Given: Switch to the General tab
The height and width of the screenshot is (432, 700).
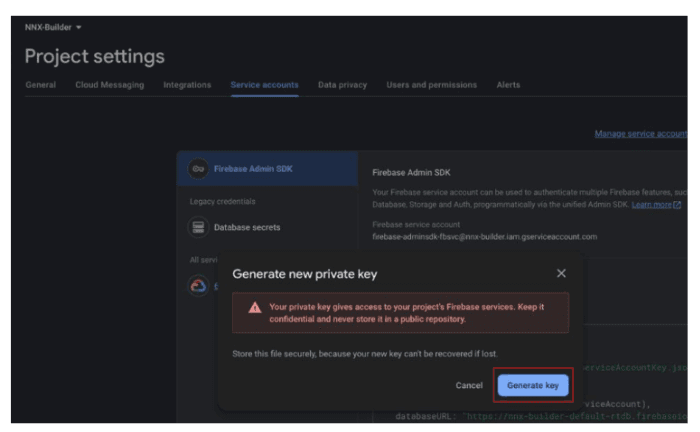Looking at the screenshot, I should tap(40, 85).
